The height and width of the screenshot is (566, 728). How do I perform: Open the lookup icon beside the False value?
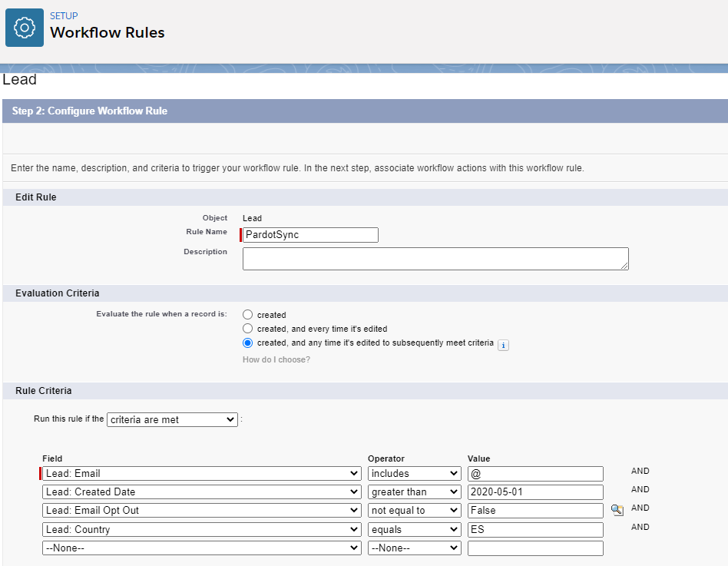(x=617, y=509)
